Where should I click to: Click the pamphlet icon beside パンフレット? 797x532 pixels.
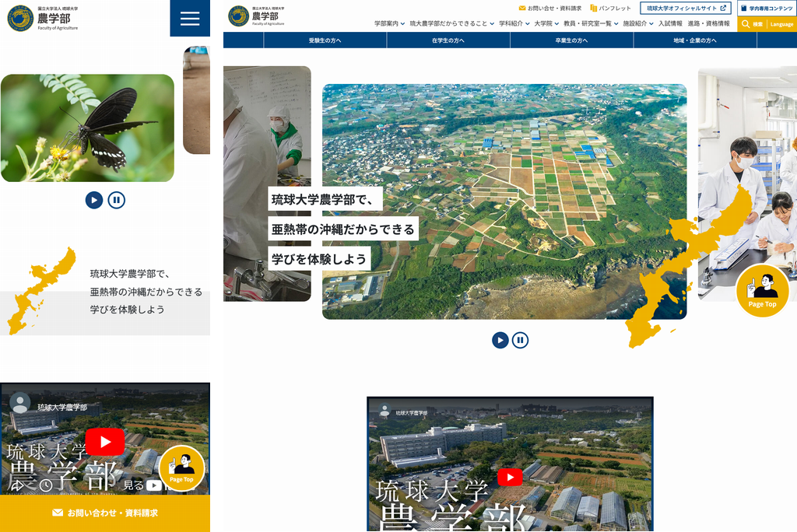(593, 8)
